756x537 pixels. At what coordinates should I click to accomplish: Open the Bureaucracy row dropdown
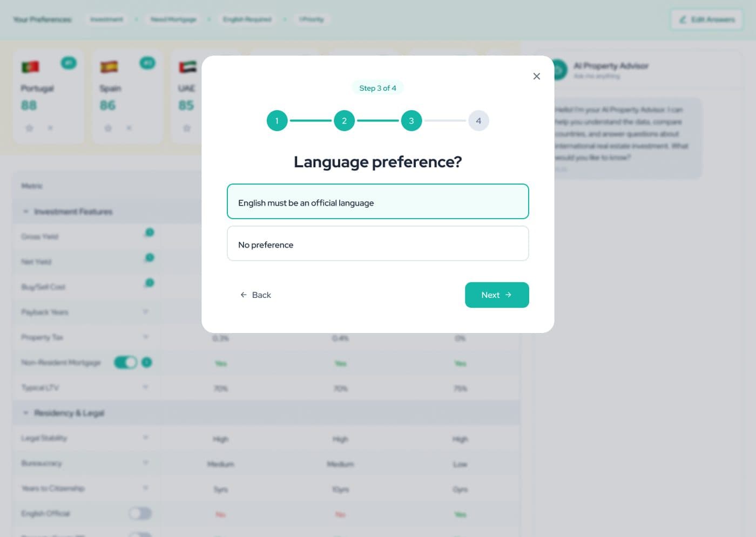(146, 463)
